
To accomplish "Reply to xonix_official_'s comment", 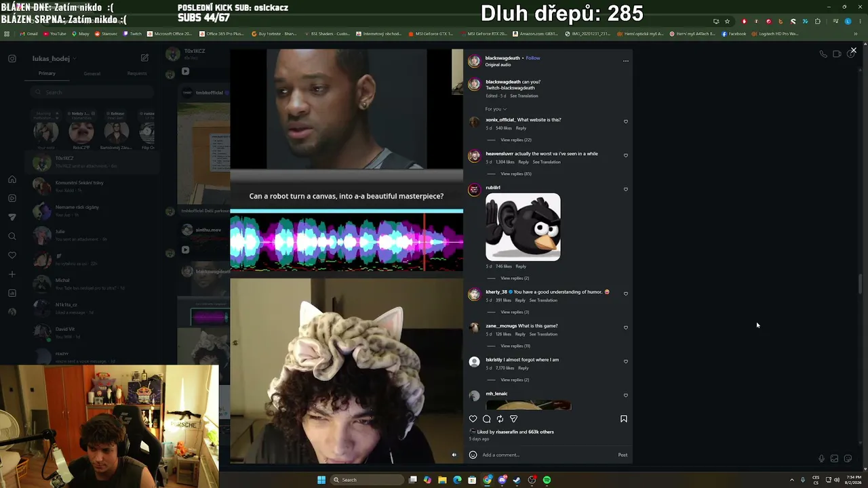I will (521, 128).
